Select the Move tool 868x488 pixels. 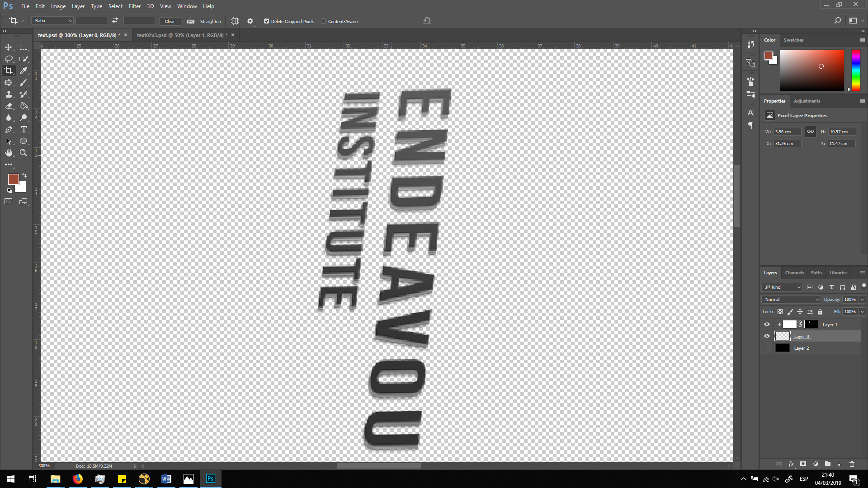pyautogui.click(x=9, y=47)
